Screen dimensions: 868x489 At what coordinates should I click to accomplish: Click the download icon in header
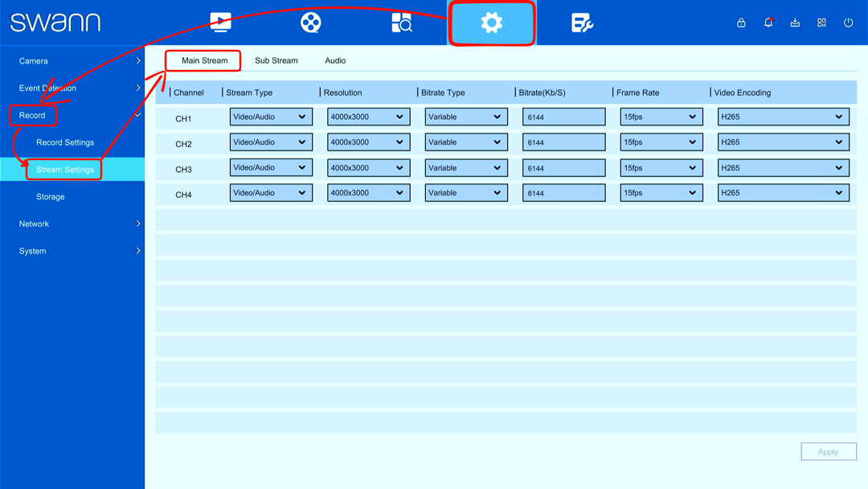pos(795,23)
